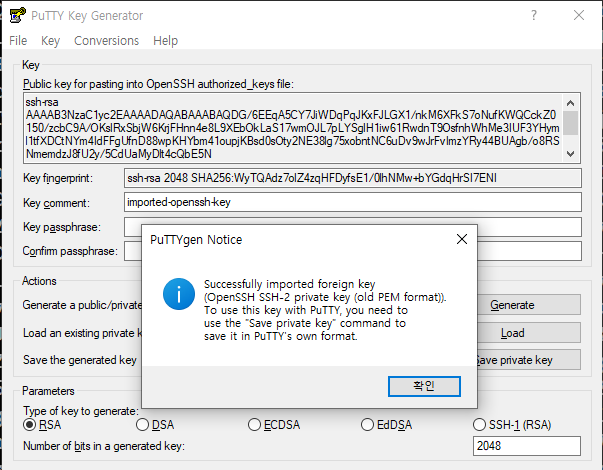Viewport: 603px width, 470px height.
Task: Click the 'Key comment:' label
Action: [x=56, y=203]
